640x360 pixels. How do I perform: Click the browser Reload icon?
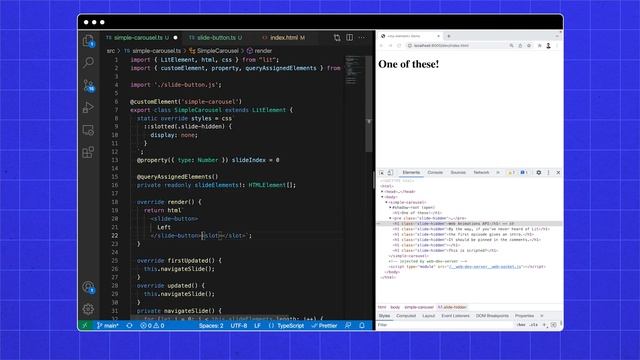click(x=399, y=46)
